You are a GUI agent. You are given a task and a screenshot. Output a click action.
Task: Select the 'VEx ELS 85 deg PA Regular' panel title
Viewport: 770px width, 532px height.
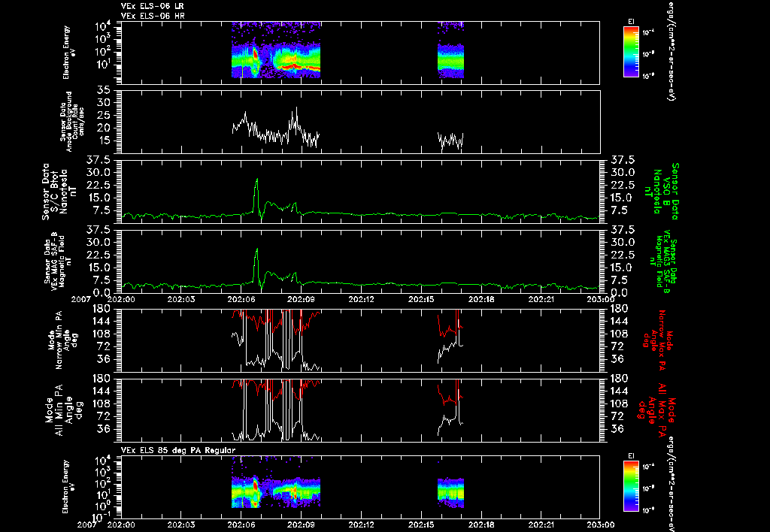point(178,450)
